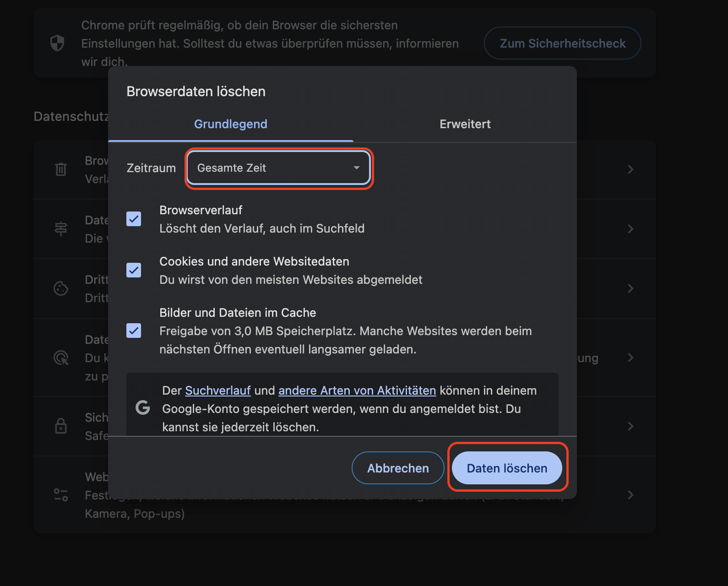The height and width of the screenshot is (586, 728).
Task: Click the lock icon for security settings
Action: 61,426
